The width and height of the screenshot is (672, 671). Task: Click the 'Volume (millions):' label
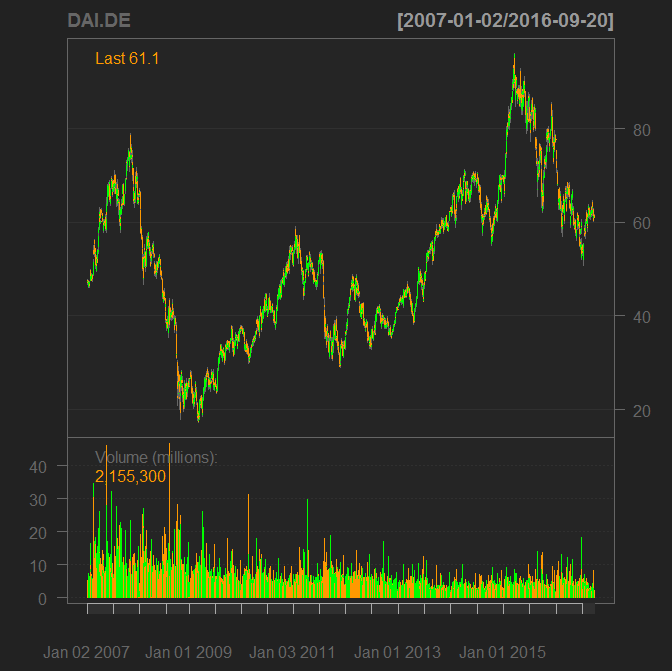click(156, 457)
